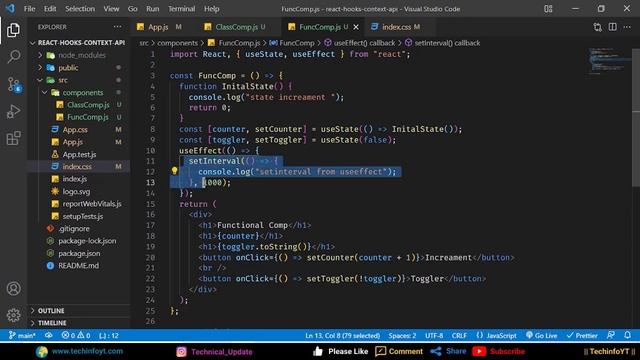Image resolution: width=640 pixels, height=360 pixels.
Task: Click the setInterval() callback breadcrumb
Action: click(447, 43)
